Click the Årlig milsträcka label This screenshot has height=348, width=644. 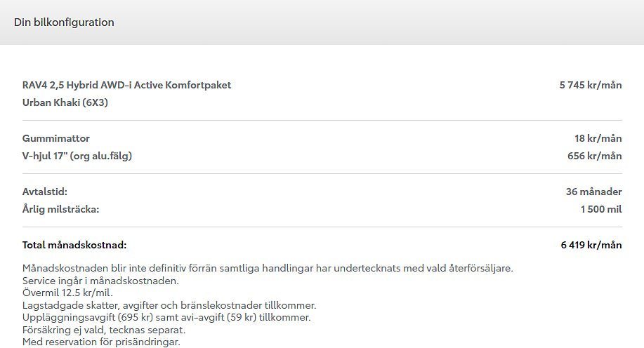click(61, 209)
